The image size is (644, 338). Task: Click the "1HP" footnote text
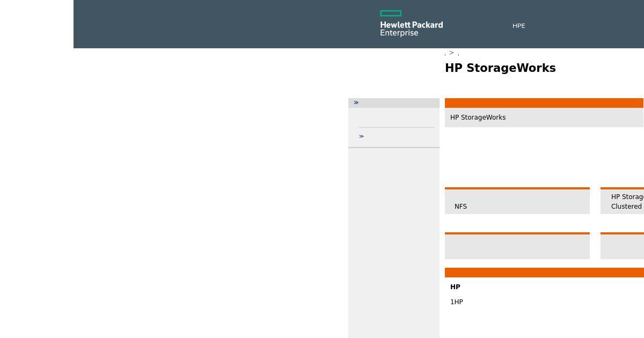pyautogui.click(x=457, y=302)
